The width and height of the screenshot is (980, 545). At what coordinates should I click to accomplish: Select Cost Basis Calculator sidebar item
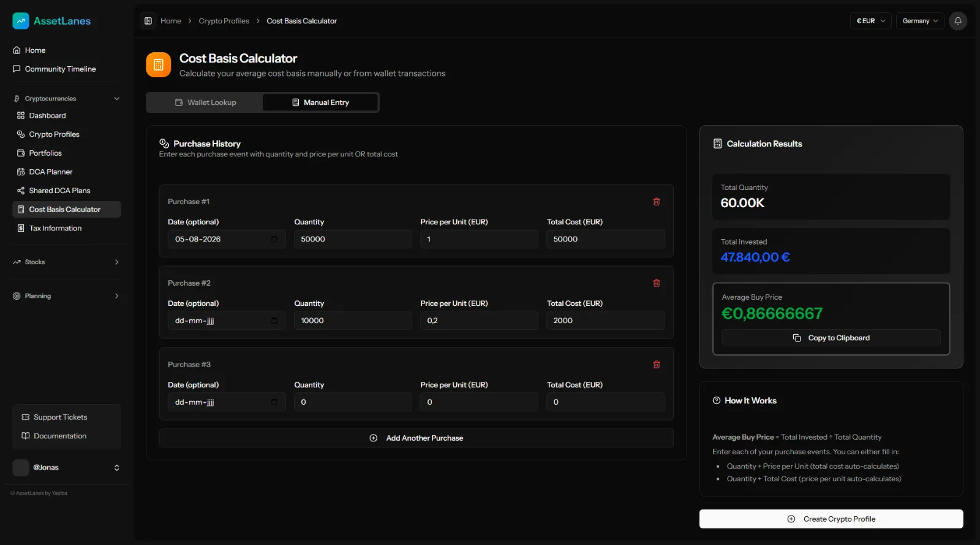(x=66, y=210)
